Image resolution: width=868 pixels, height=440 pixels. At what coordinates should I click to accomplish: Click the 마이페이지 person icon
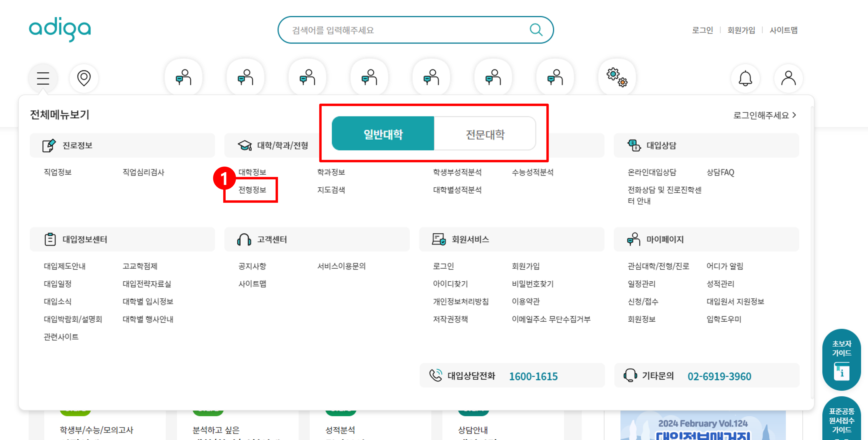tap(633, 239)
